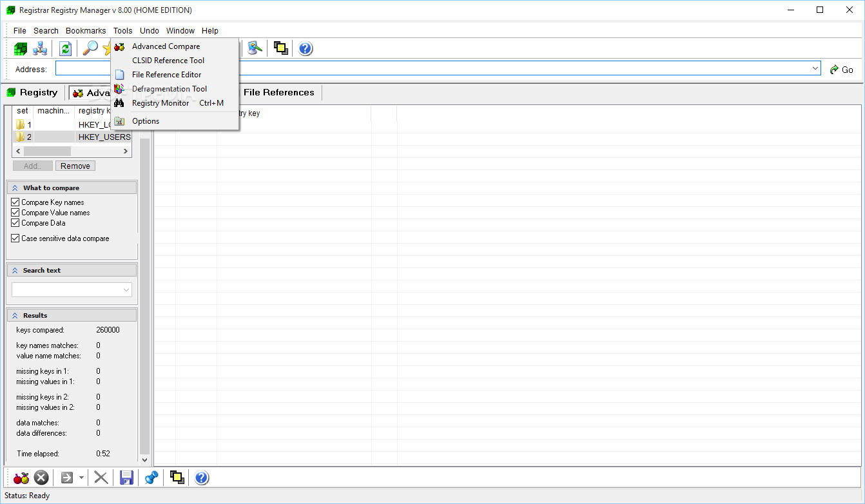Click the File Reference Editor page icon
The image size is (865, 504).
119,75
